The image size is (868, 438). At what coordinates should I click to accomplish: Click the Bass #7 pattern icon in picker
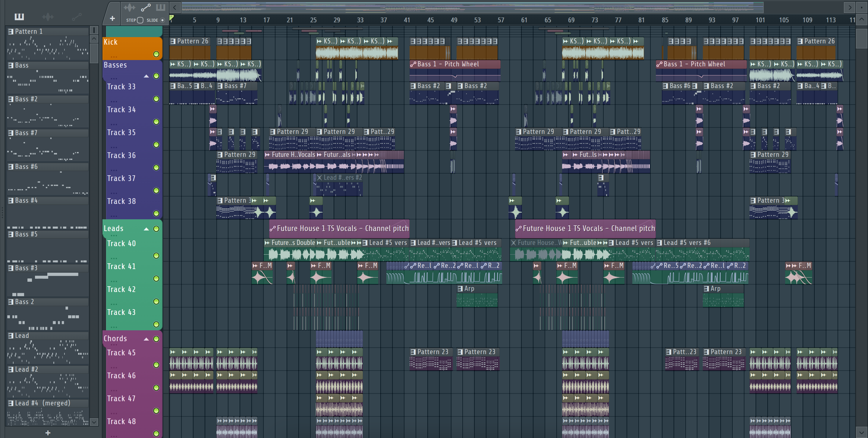[x=11, y=133]
